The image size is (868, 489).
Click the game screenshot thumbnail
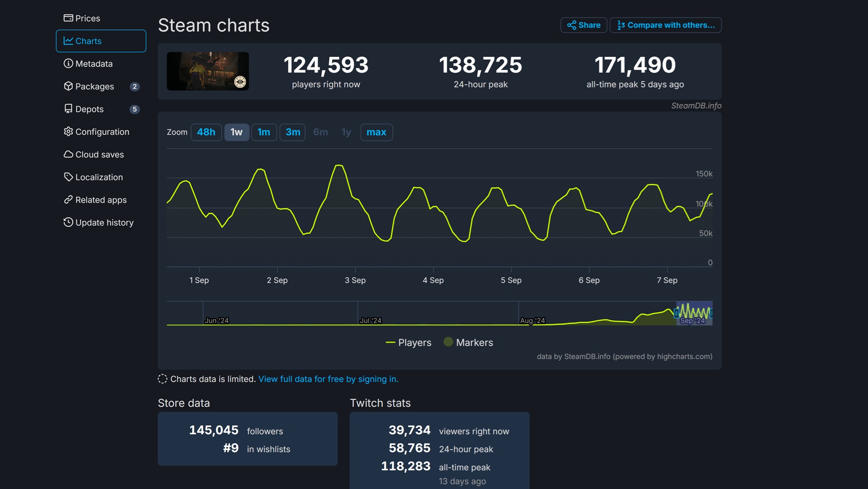click(x=208, y=71)
